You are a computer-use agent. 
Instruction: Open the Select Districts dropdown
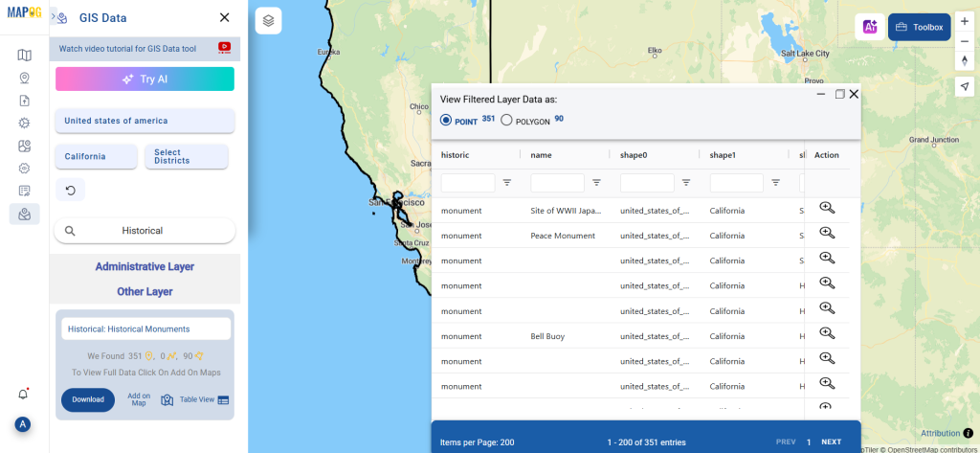(186, 156)
